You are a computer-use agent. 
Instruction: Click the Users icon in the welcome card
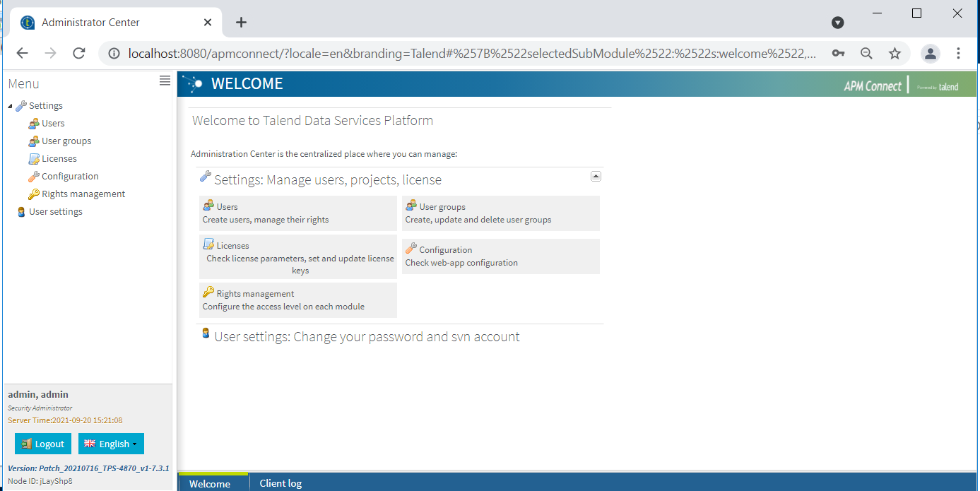208,206
